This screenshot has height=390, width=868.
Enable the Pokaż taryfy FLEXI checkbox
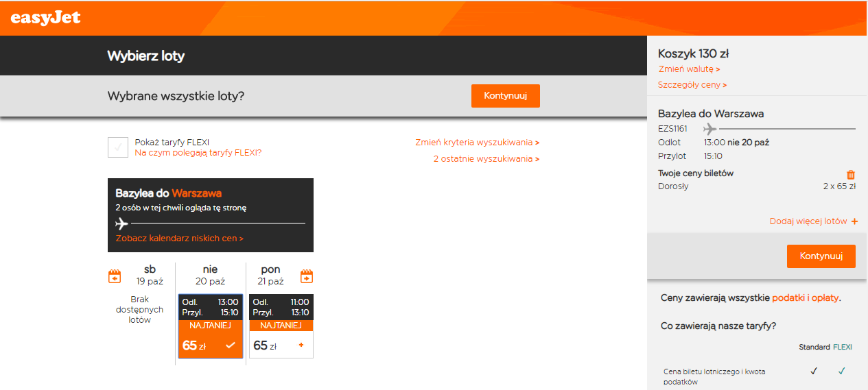coord(118,147)
